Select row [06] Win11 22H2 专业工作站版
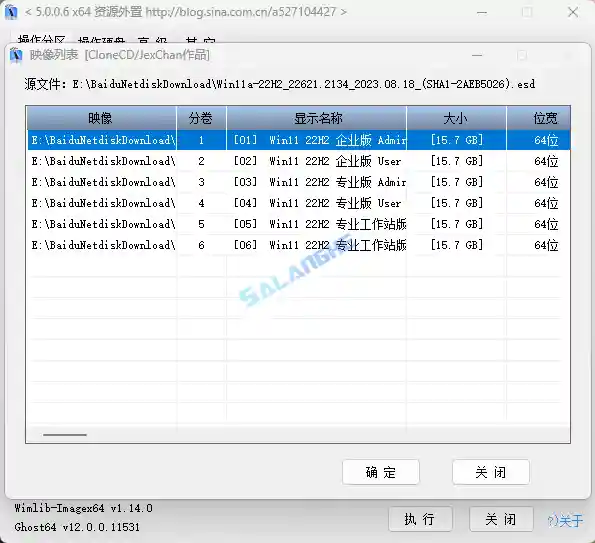 tap(299, 245)
